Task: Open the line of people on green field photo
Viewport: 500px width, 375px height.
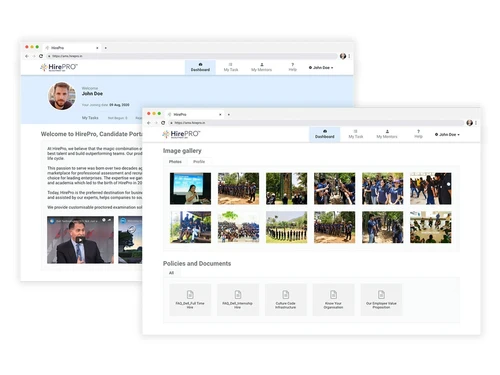Action: tap(286, 227)
